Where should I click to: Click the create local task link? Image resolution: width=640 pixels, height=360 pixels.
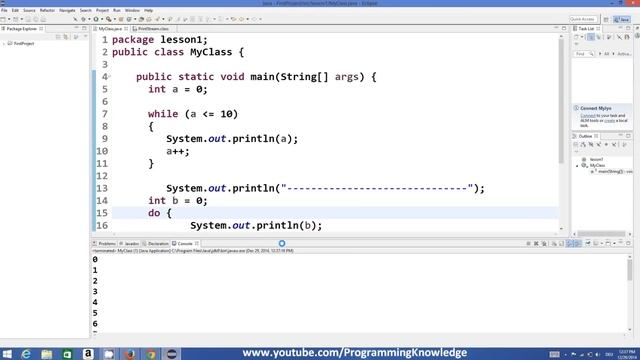[x=609, y=120]
